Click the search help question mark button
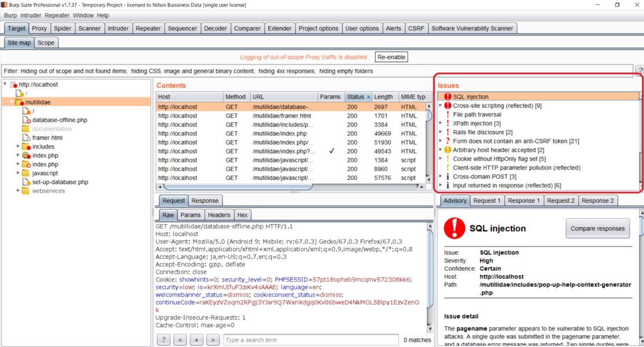The width and height of the screenshot is (644, 347). pyautogui.click(x=164, y=340)
